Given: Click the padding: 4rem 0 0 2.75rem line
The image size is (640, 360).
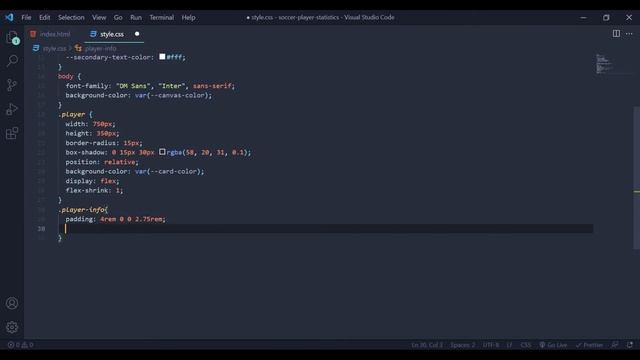Looking at the screenshot, I should coord(116,219).
